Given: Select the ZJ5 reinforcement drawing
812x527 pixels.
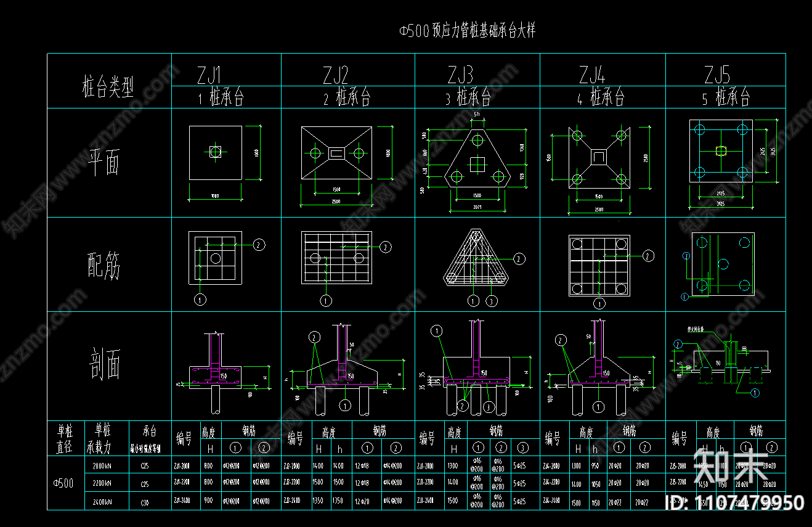Looking at the screenshot, I should coord(723,264).
